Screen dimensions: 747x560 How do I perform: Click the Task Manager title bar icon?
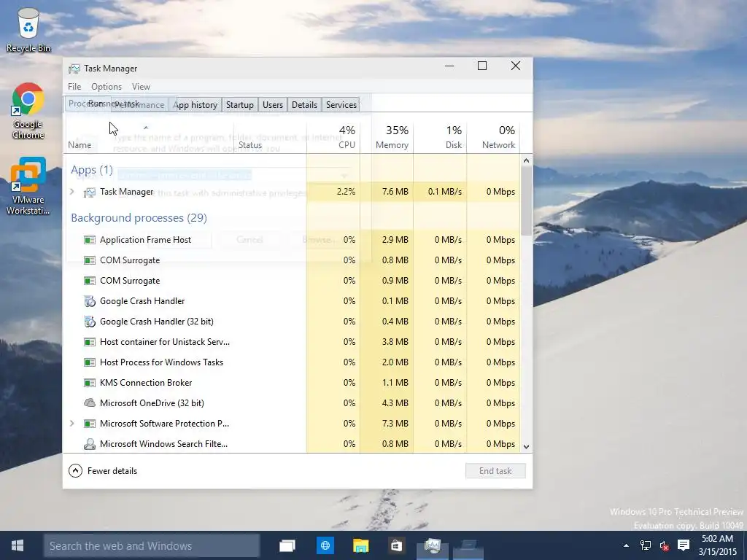click(x=74, y=69)
